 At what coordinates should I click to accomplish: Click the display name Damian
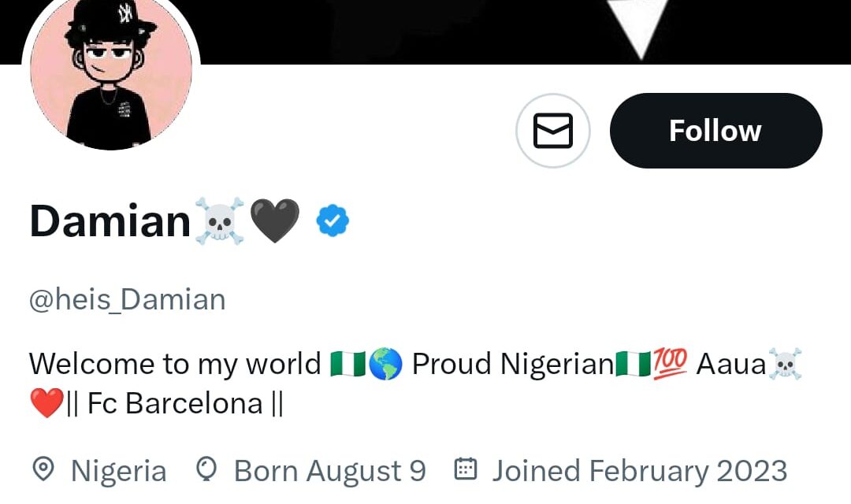(x=110, y=221)
